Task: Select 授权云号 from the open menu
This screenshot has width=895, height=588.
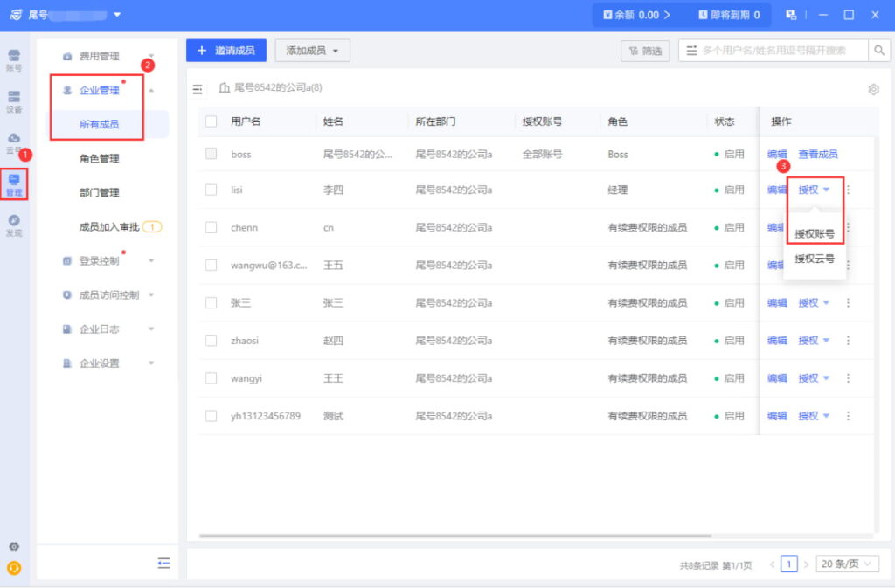Action: point(815,259)
